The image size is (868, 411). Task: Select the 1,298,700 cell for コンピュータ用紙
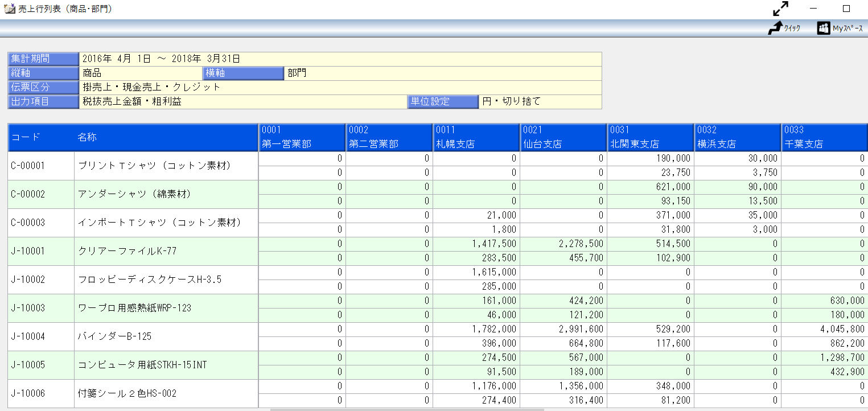pyautogui.click(x=825, y=357)
